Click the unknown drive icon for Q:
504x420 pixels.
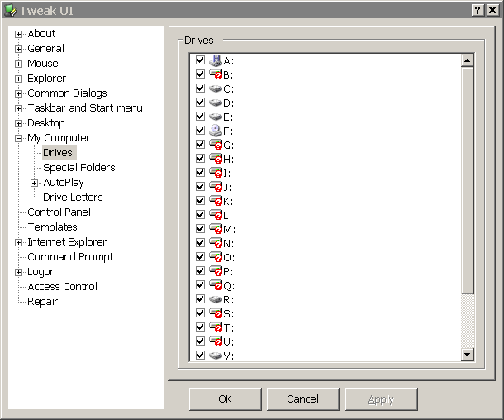tap(216, 285)
